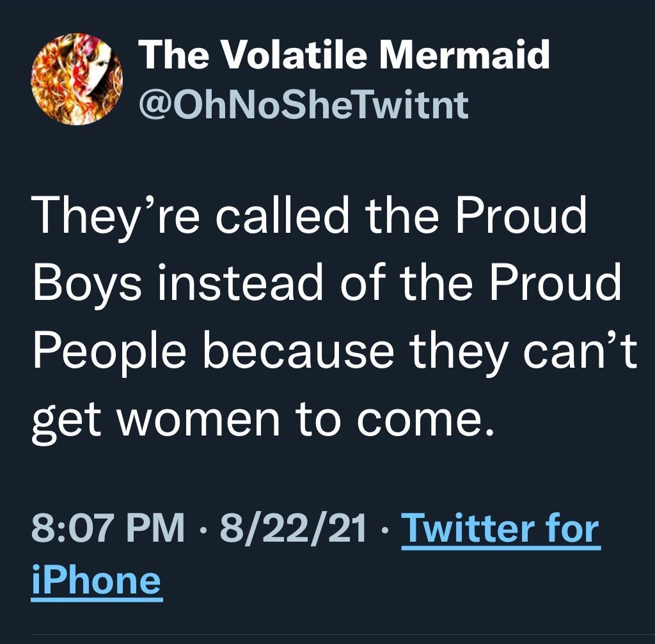Select the 8/22/21 date

(294, 528)
